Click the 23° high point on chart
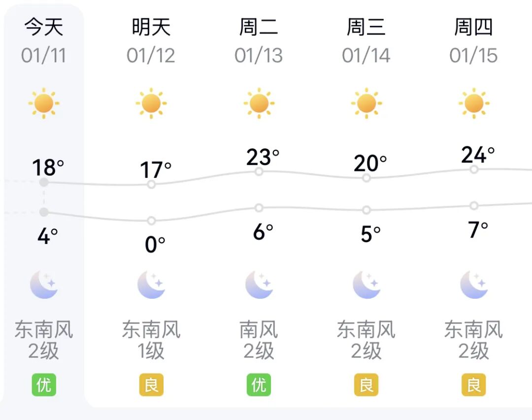This screenshot has height=420, width=532. [x=259, y=172]
